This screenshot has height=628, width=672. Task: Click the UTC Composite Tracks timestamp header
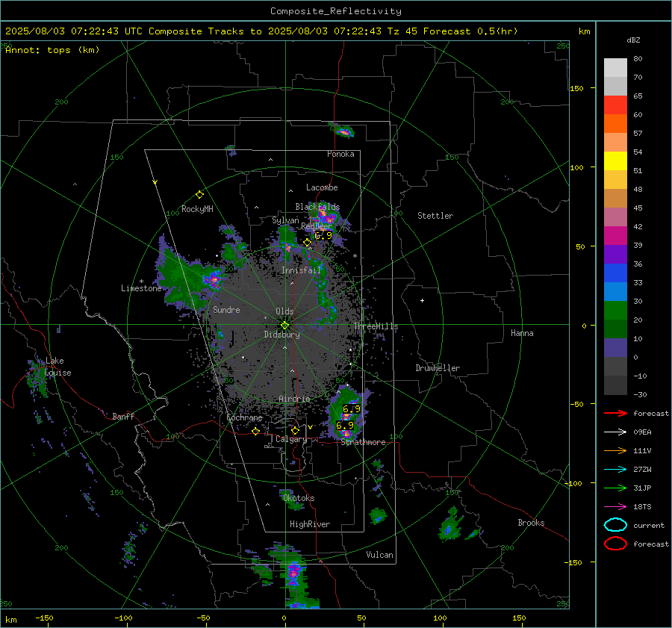(261, 31)
